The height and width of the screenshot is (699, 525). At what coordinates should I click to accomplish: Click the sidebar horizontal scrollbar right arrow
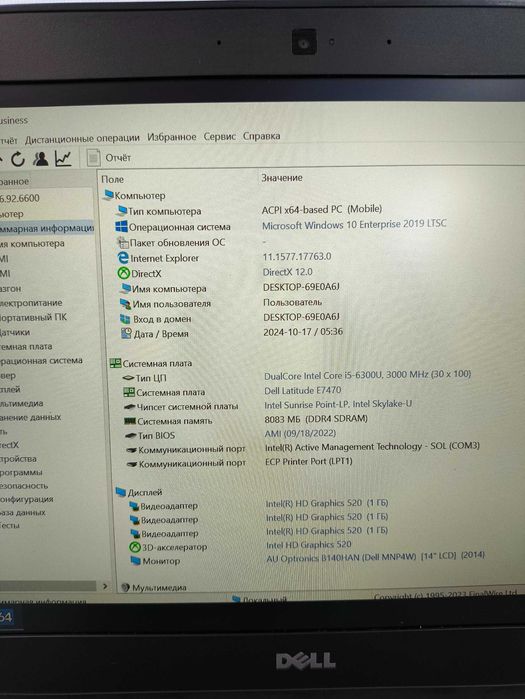[x=105, y=586]
